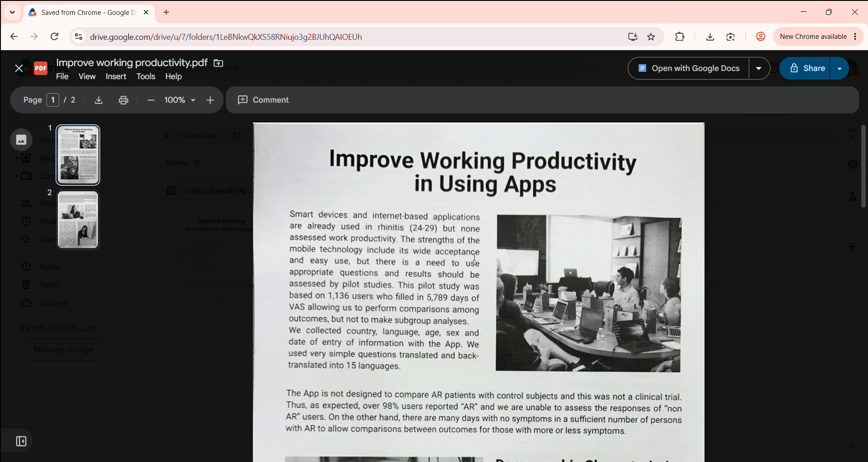The height and width of the screenshot is (462, 868).
Task: Collapse the sidebar panel toggle
Action: point(21,441)
